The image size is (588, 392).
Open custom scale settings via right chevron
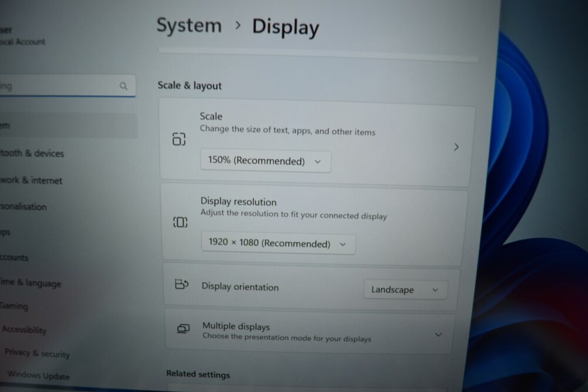[x=456, y=147]
